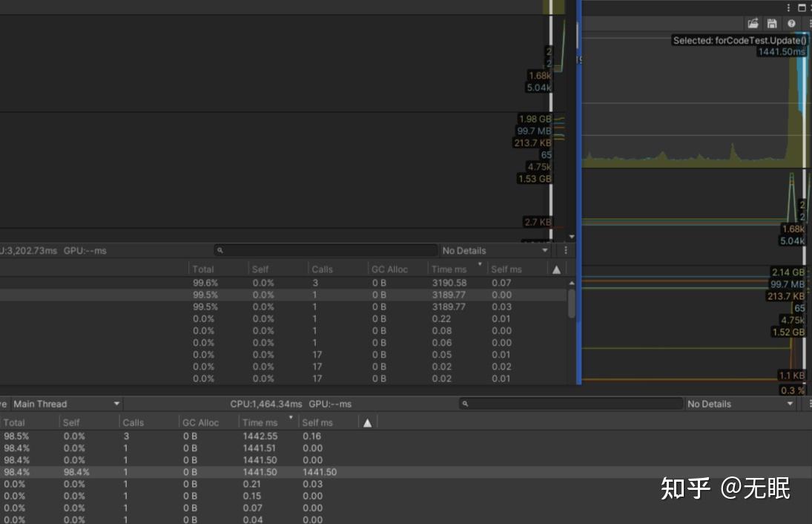The image size is (812, 524).
Task: Click the CPU:3,202.73ms readout
Action: click(28, 250)
